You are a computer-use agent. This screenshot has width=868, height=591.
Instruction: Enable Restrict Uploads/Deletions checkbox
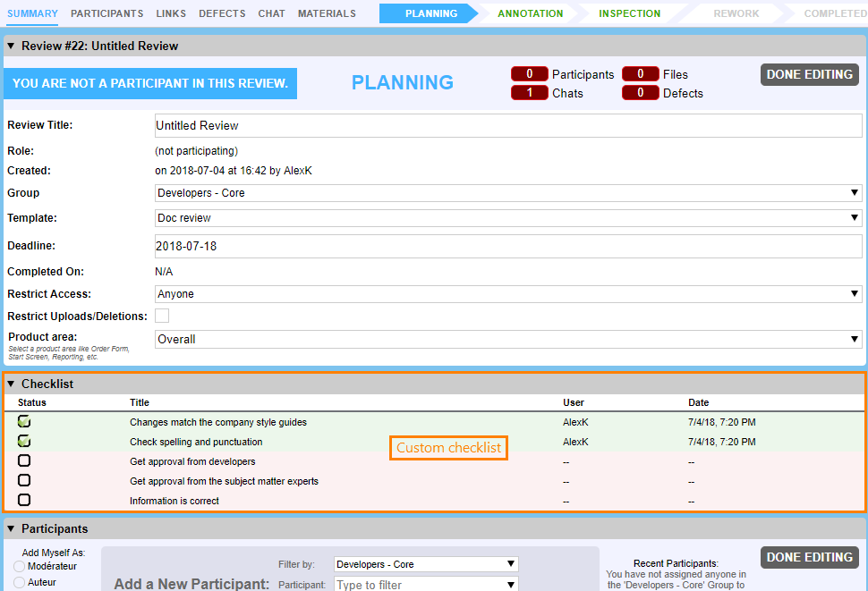[x=162, y=316]
